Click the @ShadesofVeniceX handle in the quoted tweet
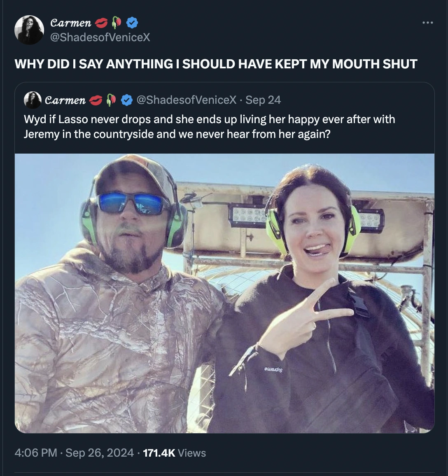448x476 pixels. coord(186,100)
